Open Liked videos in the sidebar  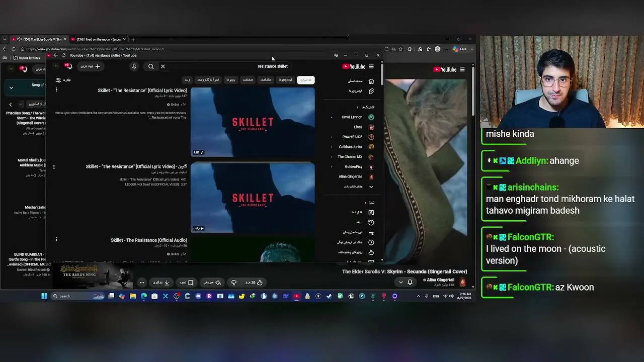pos(357,252)
